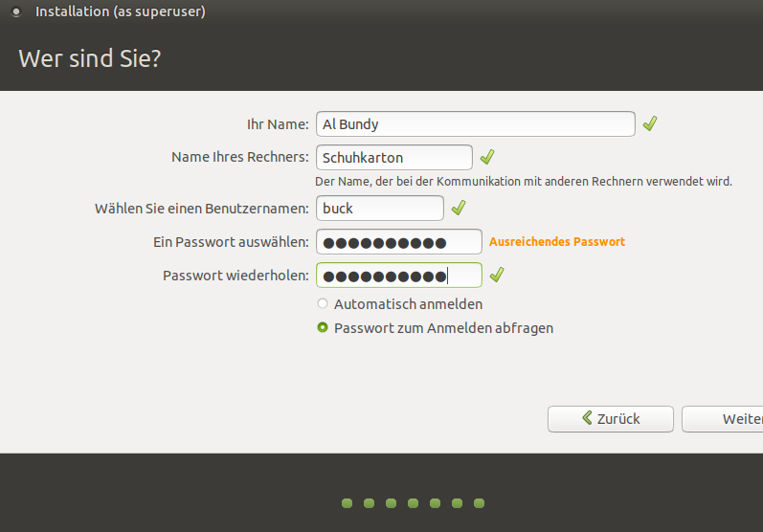Image resolution: width=763 pixels, height=532 pixels.
Task: Click the checkmark next to repeated password
Action: (x=497, y=276)
